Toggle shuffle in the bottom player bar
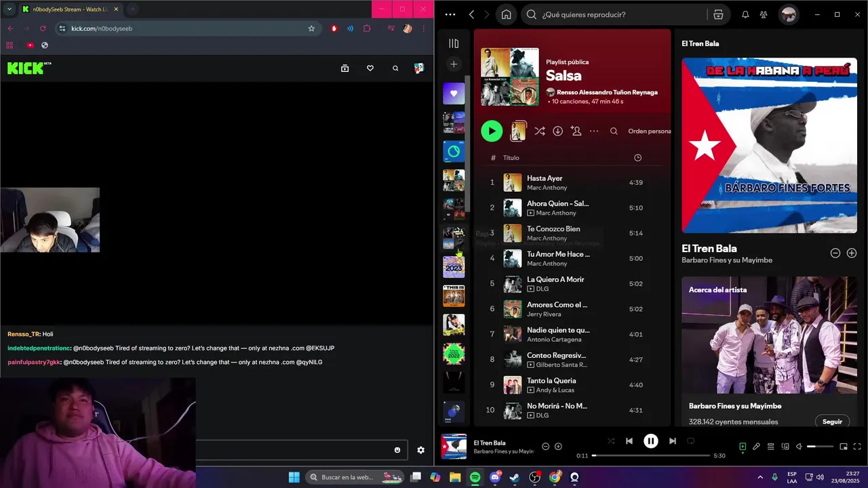 pyautogui.click(x=611, y=441)
